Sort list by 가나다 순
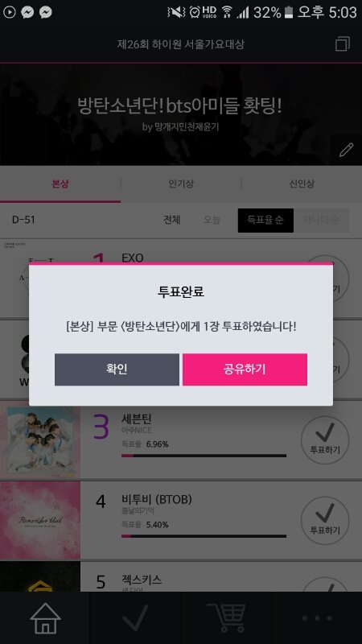The image size is (362, 644). click(x=321, y=220)
